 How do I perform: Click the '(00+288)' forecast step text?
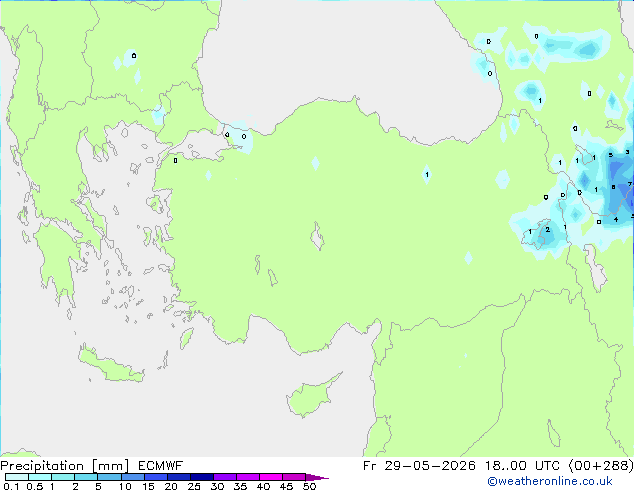601,466
